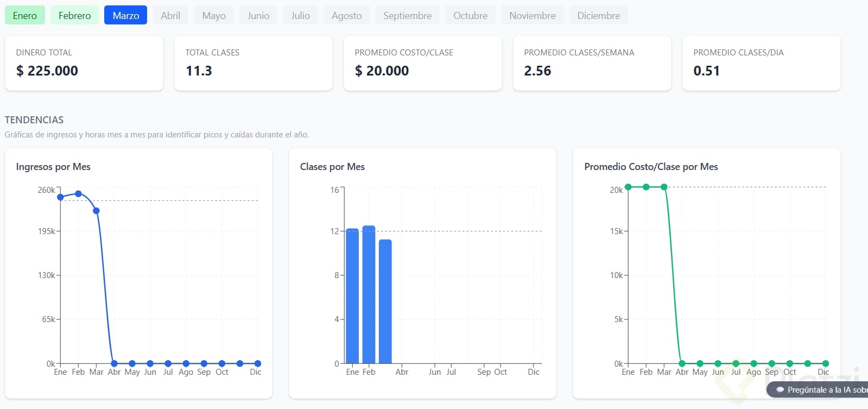Click the Feb point in Promedio Costo/Clase chart
868x409 pixels.
pos(646,187)
